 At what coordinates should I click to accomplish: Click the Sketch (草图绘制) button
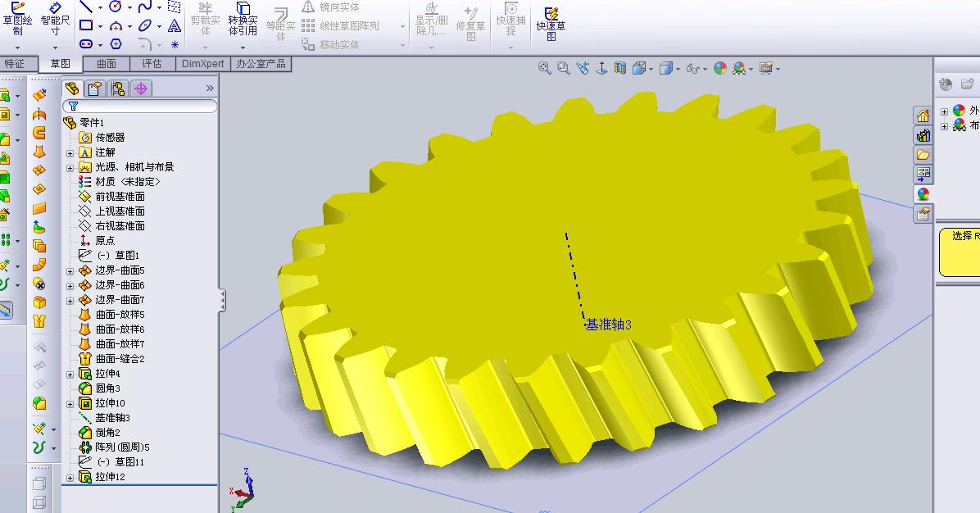[17, 20]
